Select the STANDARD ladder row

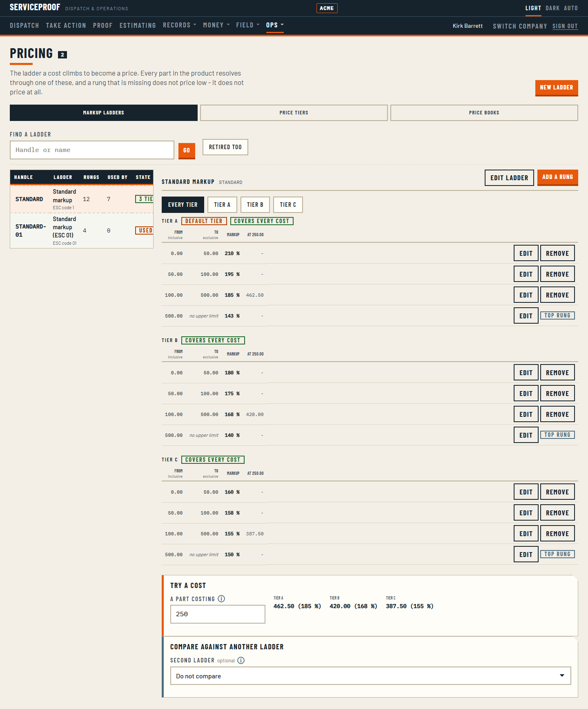click(x=82, y=199)
